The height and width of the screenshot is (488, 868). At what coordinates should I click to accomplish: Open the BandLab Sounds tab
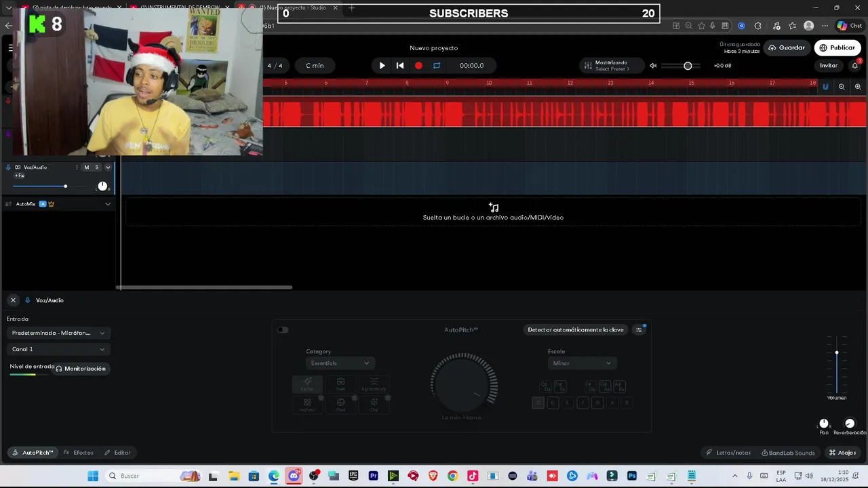pos(788,453)
